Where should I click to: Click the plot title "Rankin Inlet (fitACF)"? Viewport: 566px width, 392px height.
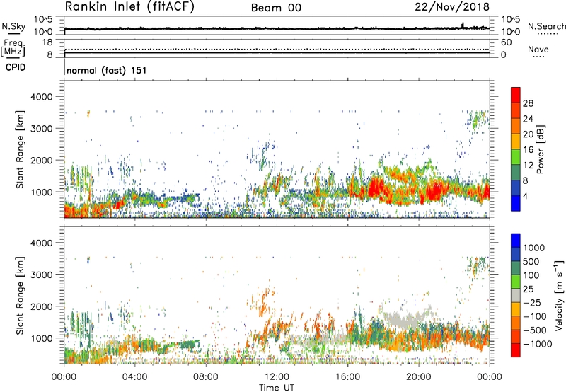[129, 6]
